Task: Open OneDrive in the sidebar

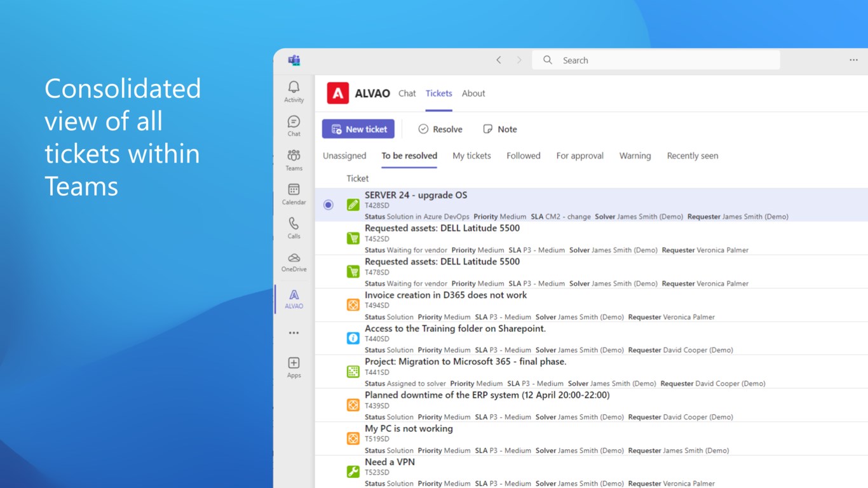Action: click(x=294, y=262)
